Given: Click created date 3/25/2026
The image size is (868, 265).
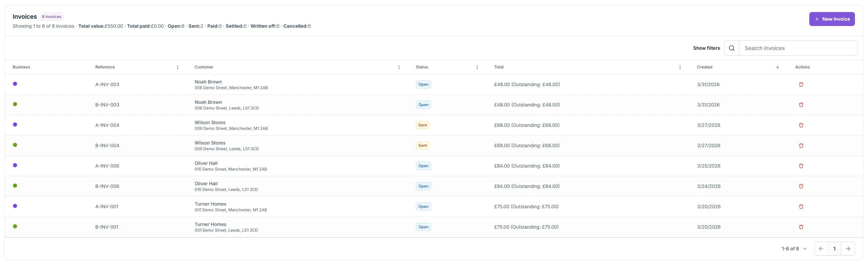Looking at the screenshot, I should pyautogui.click(x=709, y=166).
